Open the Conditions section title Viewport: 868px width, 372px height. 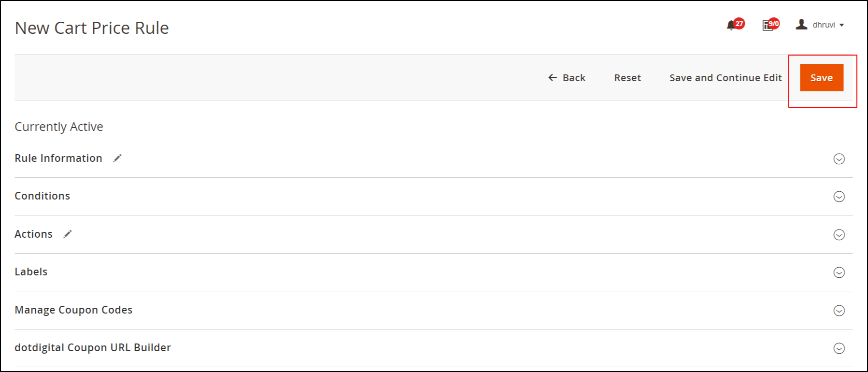pos(43,196)
